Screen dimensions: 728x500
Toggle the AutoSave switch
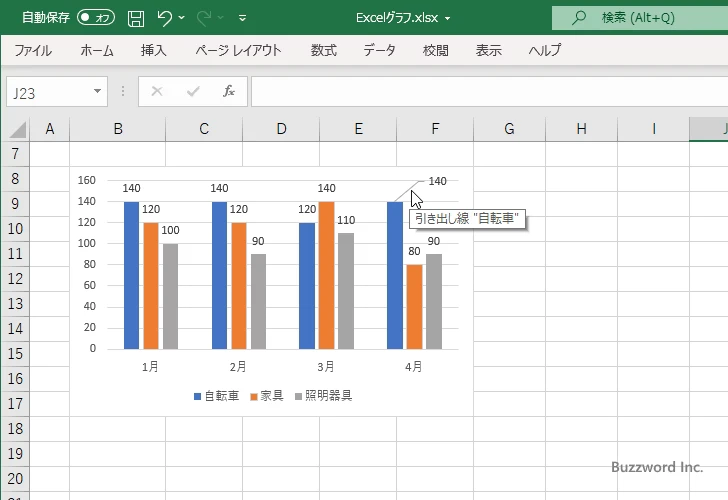pos(96,18)
